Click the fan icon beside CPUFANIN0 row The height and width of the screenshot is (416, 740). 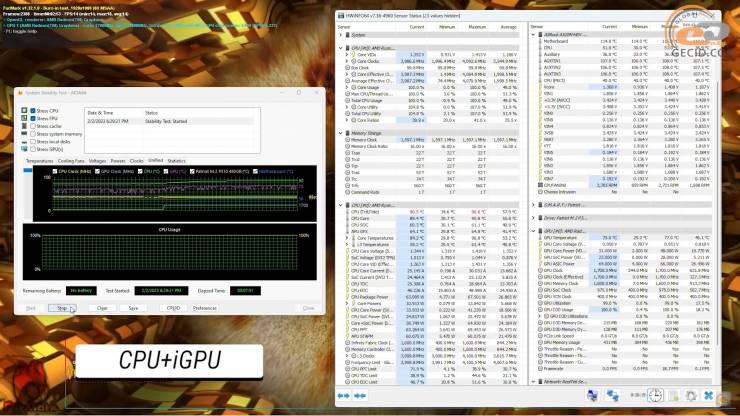(540, 186)
